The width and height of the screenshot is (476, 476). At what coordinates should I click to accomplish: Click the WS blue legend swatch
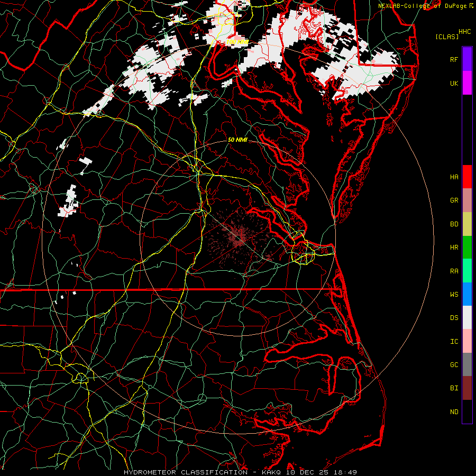pyautogui.click(x=467, y=294)
